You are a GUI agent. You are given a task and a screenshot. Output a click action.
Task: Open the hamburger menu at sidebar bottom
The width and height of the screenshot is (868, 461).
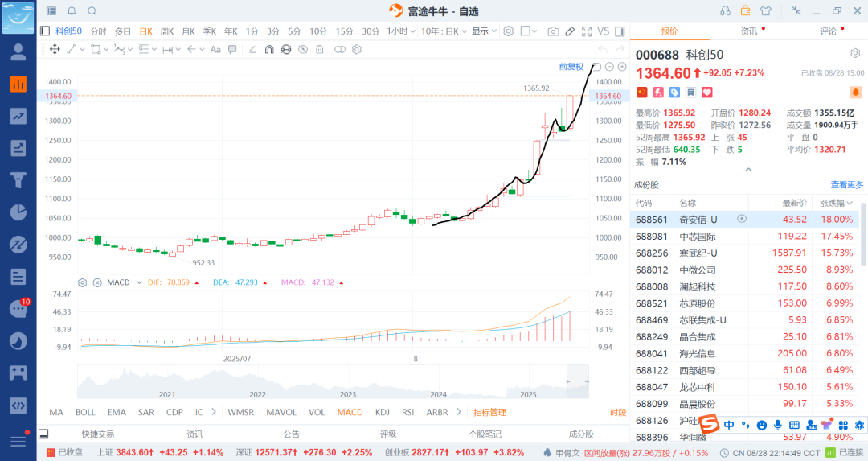[x=18, y=441]
